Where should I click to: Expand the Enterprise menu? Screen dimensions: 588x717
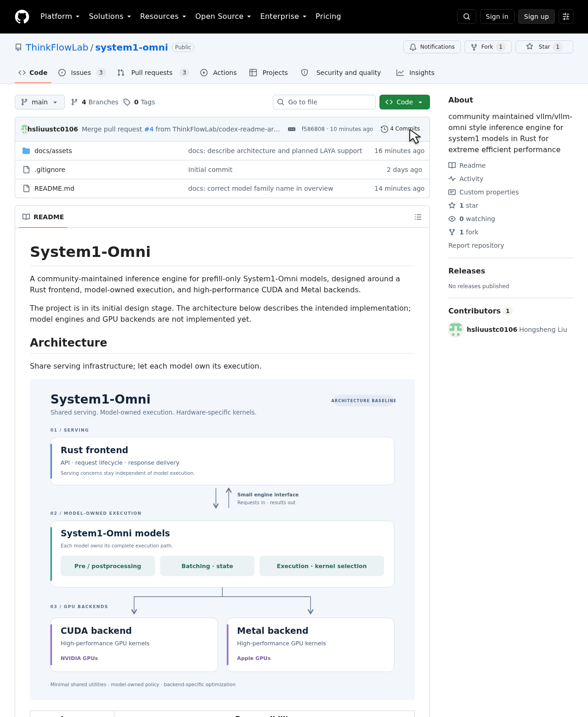[x=283, y=17]
